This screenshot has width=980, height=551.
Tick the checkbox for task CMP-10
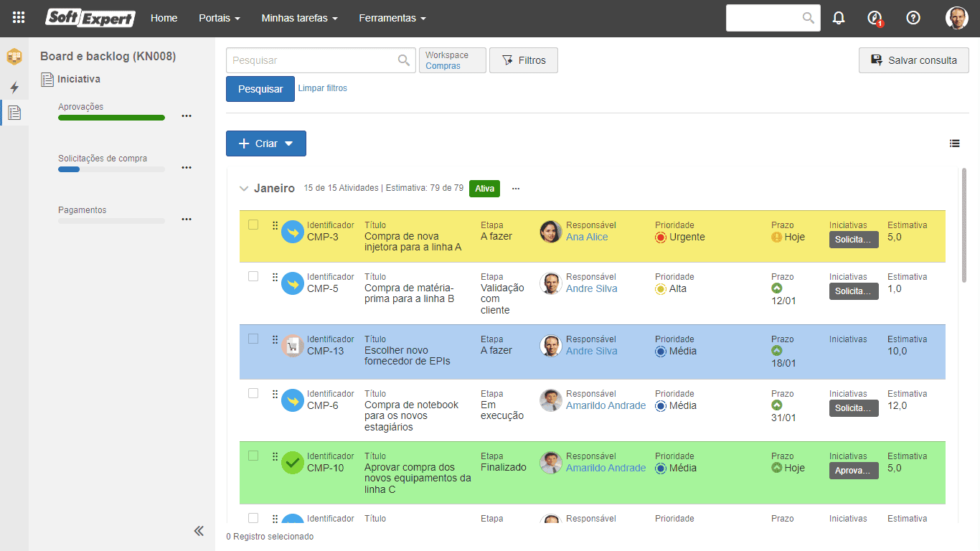coord(253,456)
